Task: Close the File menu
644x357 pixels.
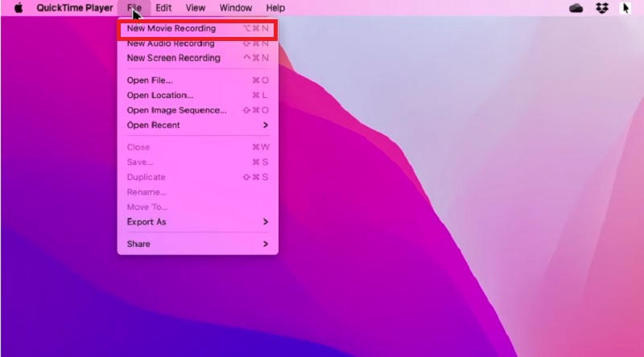Action: click(134, 8)
